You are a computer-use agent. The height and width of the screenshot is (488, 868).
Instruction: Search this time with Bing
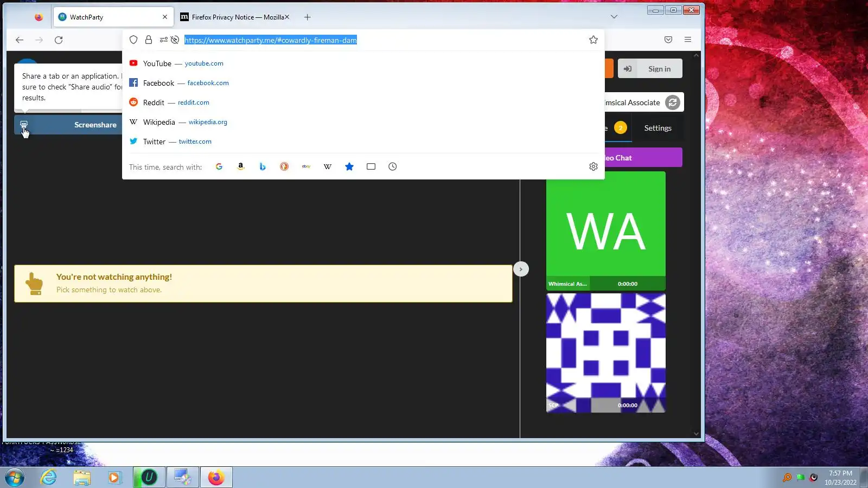(x=263, y=166)
